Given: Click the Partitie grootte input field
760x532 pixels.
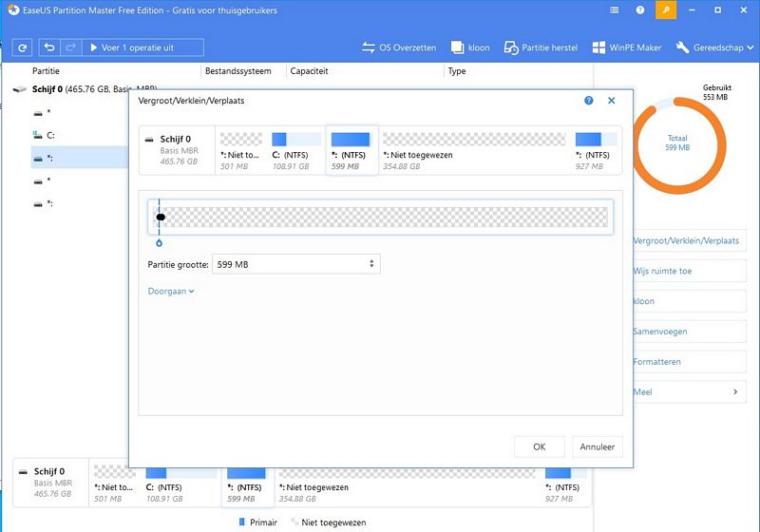Looking at the screenshot, I should click(x=296, y=264).
